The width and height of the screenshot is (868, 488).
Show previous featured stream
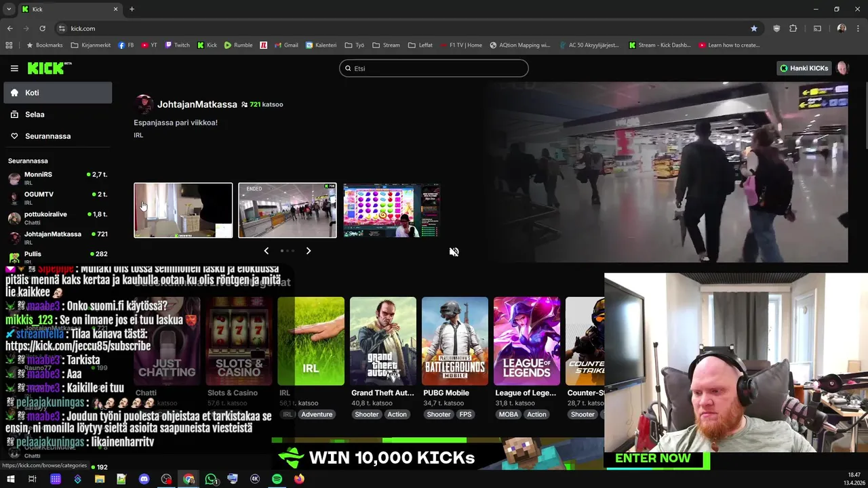(266, 251)
